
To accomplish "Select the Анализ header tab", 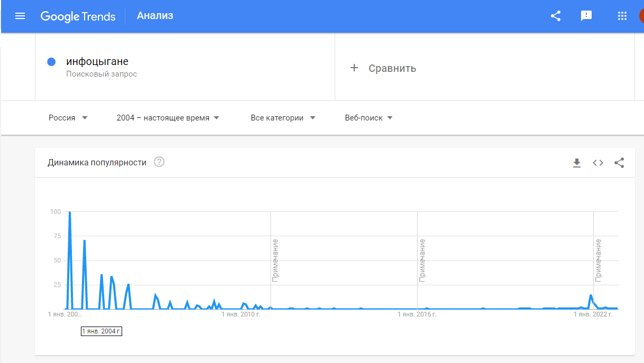I will tap(155, 16).
